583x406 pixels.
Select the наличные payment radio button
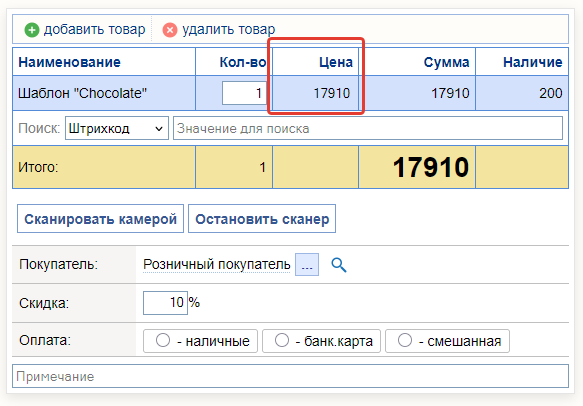pyautogui.click(x=163, y=340)
